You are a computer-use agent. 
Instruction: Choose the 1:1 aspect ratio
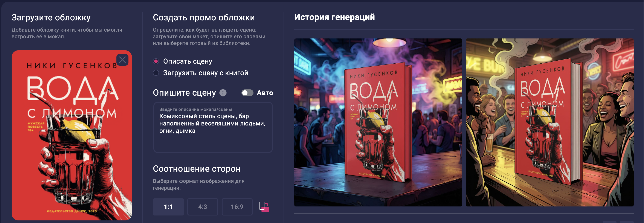[168, 207]
